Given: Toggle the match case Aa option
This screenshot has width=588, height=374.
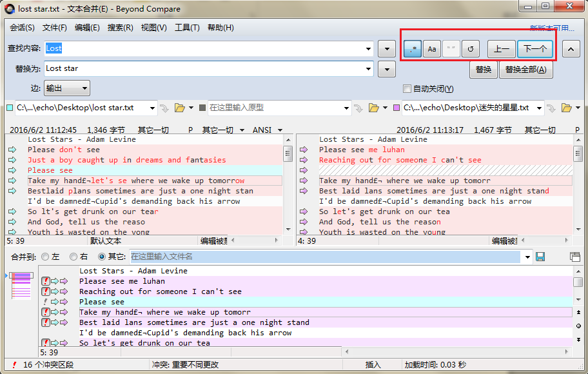Looking at the screenshot, I should pos(432,49).
